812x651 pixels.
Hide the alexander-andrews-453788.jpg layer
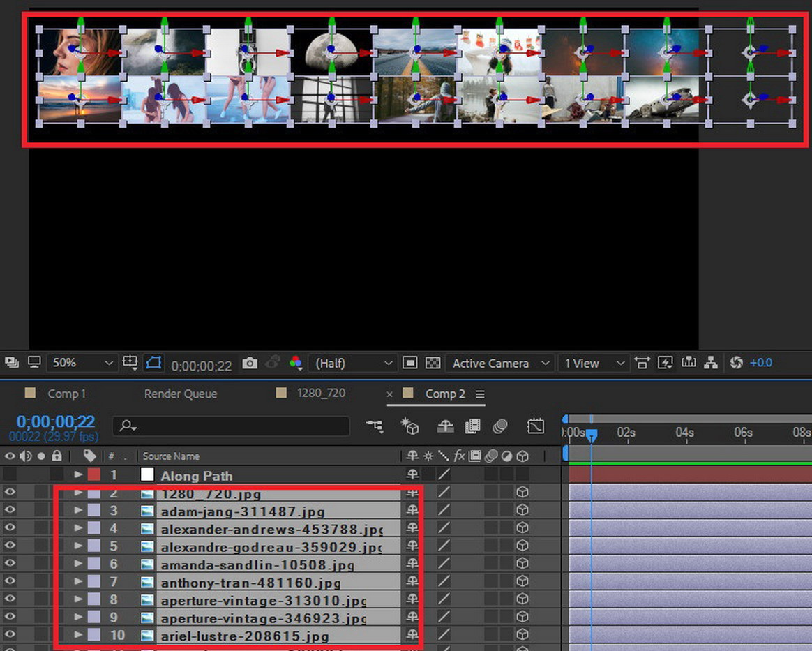click(x=10, y=527)
